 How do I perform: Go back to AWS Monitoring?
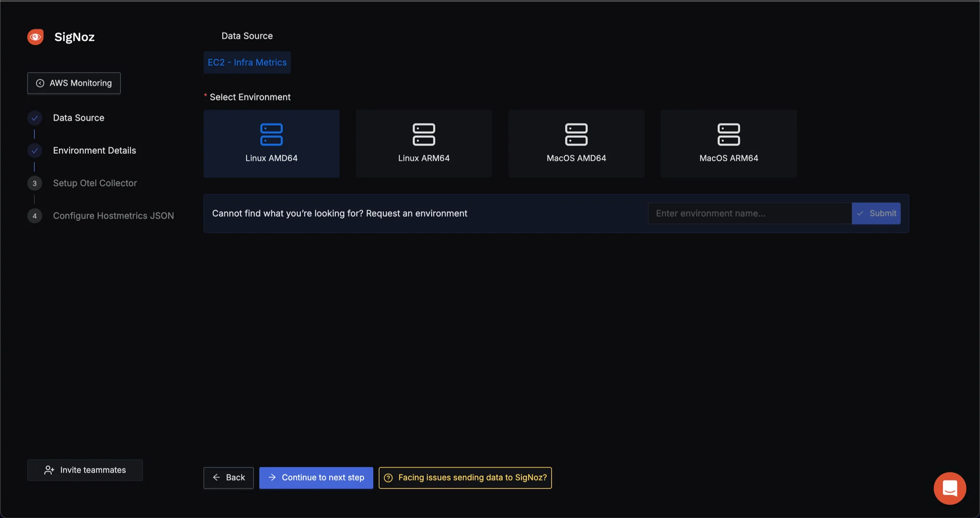coord(74,83)
